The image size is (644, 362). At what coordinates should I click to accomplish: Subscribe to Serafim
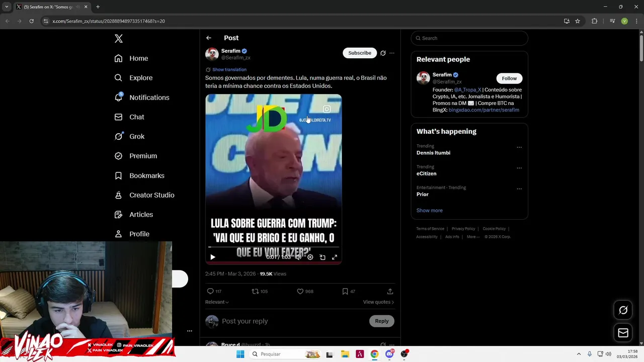[360, 53]
